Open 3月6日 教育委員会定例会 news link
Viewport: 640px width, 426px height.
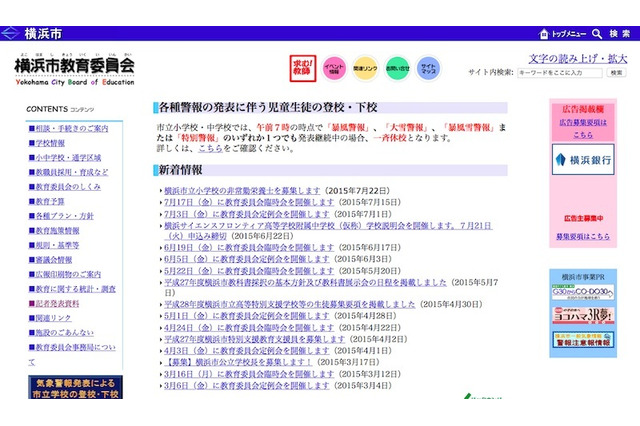pos(247,385)
